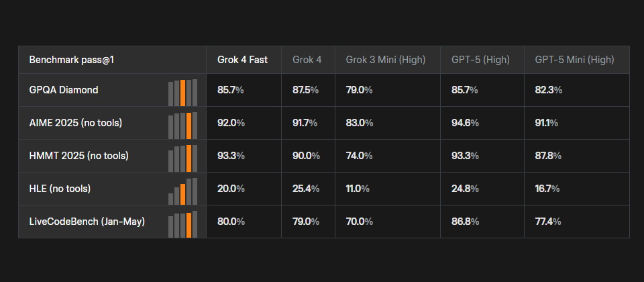Click the HMMT 2025 (no tools) label

78,156
